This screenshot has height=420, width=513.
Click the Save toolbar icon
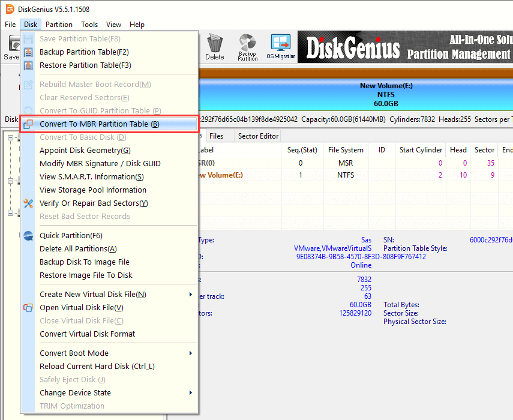11,47
